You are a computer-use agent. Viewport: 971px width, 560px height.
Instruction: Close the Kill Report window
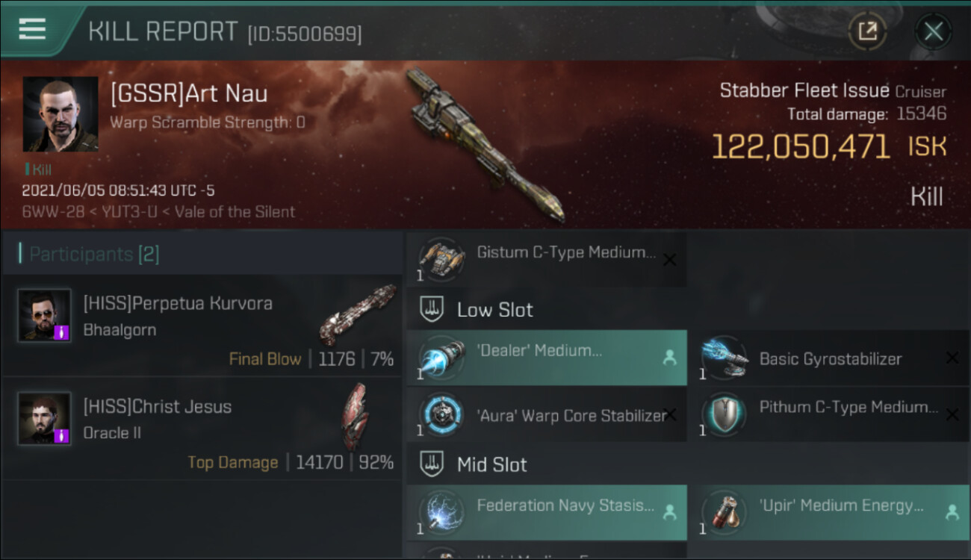point(933,31)
